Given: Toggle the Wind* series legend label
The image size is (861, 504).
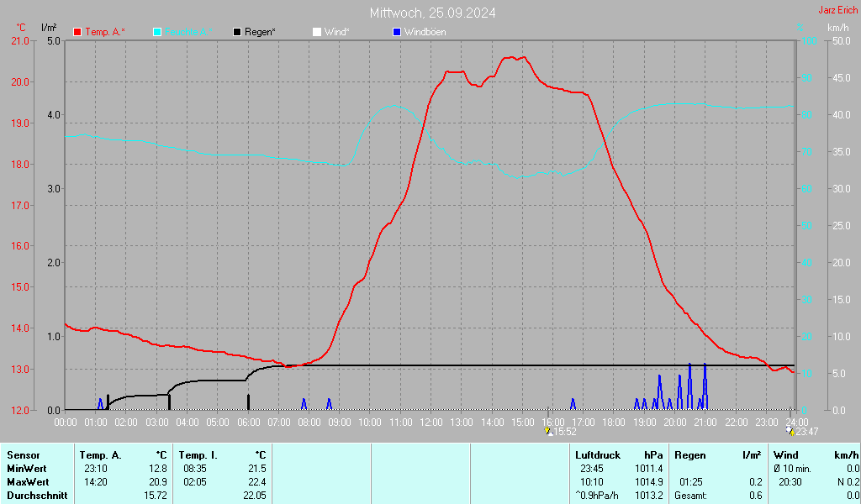Looking at the screenshot, I should (x=337, y=32).
